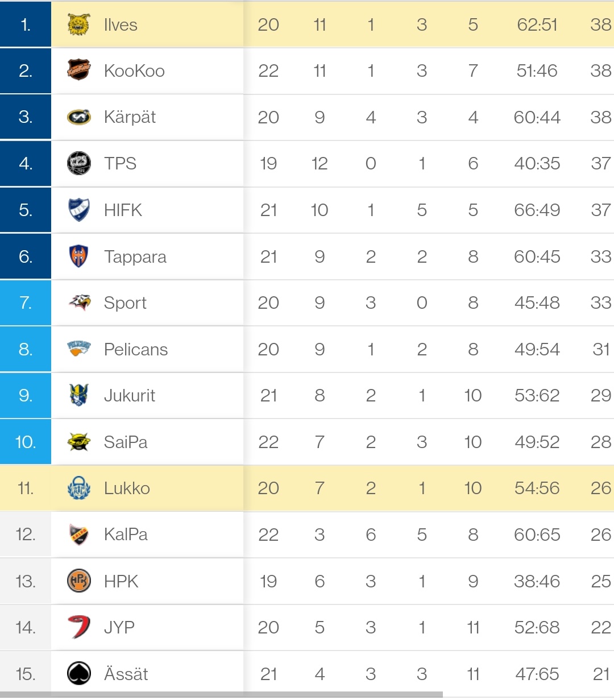Screen dimensions: 614x700
Task: Click the Ilves lynx team logo
Action: [79, 24]
